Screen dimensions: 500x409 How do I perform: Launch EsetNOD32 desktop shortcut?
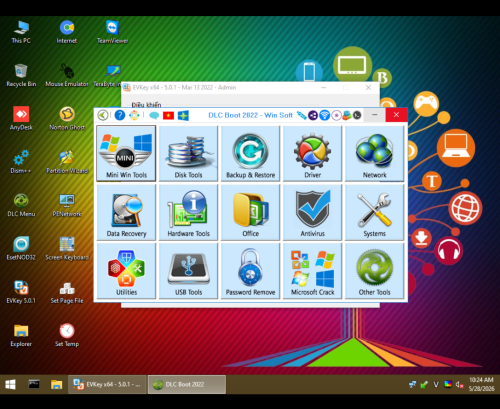pyautogui.click(x=21, y=249)
